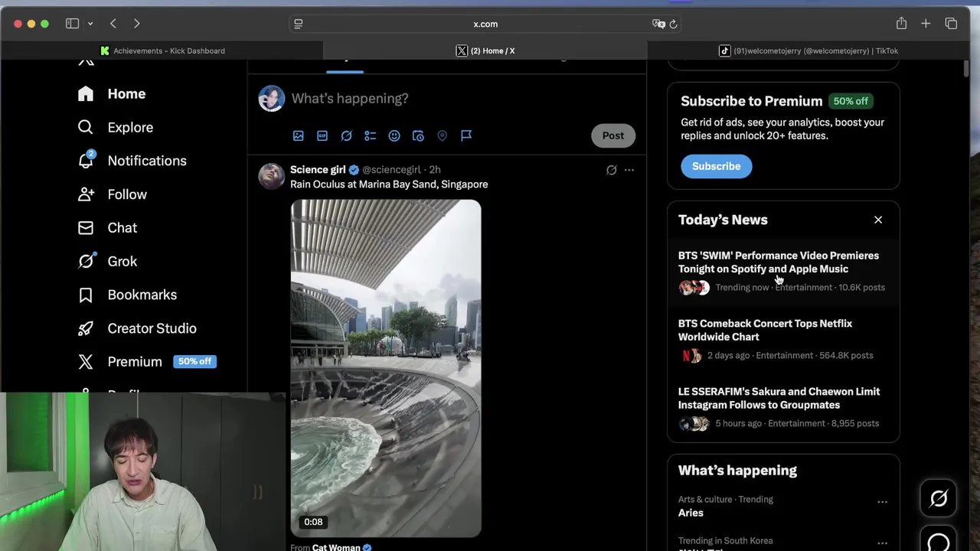Image resolution: width=980 pixels, height=551 pixels.
Task: Open the Science girl profile name
Action: pyautogui.click(x=318, y=169)
